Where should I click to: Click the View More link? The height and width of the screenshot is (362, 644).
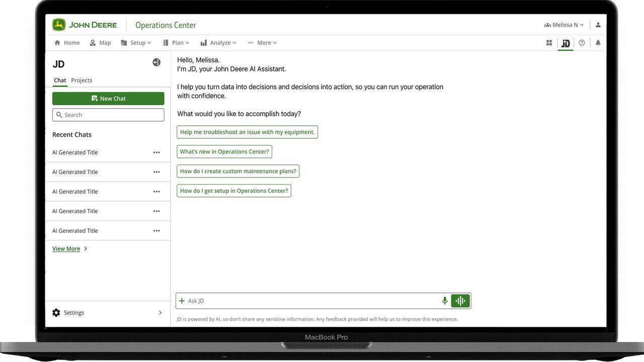click(x=70, y=249)
